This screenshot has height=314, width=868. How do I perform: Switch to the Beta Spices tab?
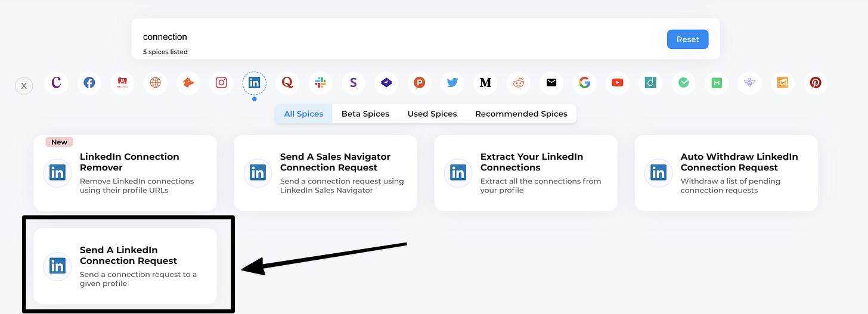tap(365, 114)
